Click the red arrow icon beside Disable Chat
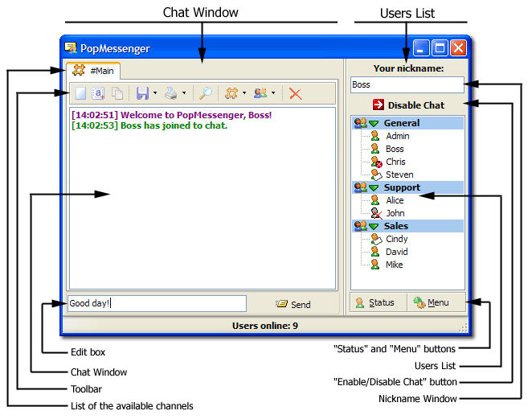532x419 pixels. [x=379, y=105]
